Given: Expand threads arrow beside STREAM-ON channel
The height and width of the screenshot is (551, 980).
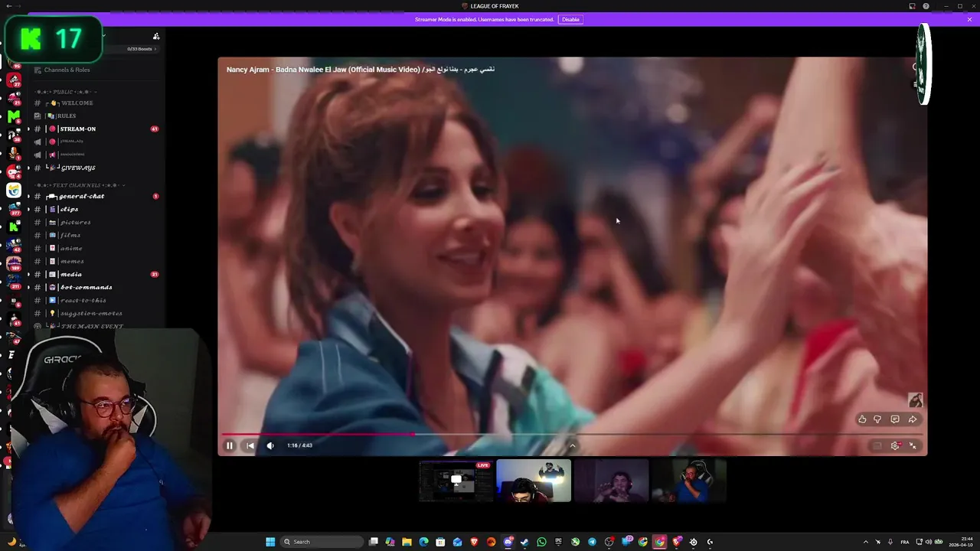Looking at the screenshot, I should tap(29, 129).
